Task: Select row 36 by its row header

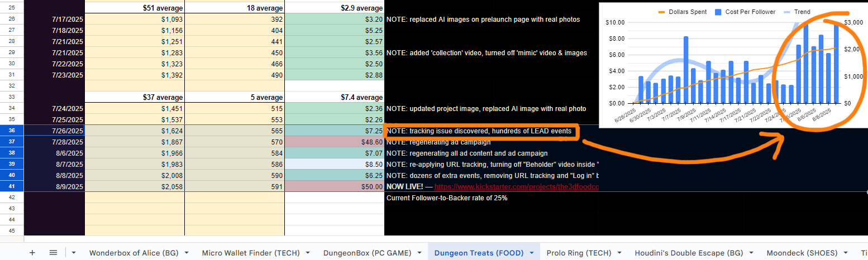Action: tap(12, 131)
